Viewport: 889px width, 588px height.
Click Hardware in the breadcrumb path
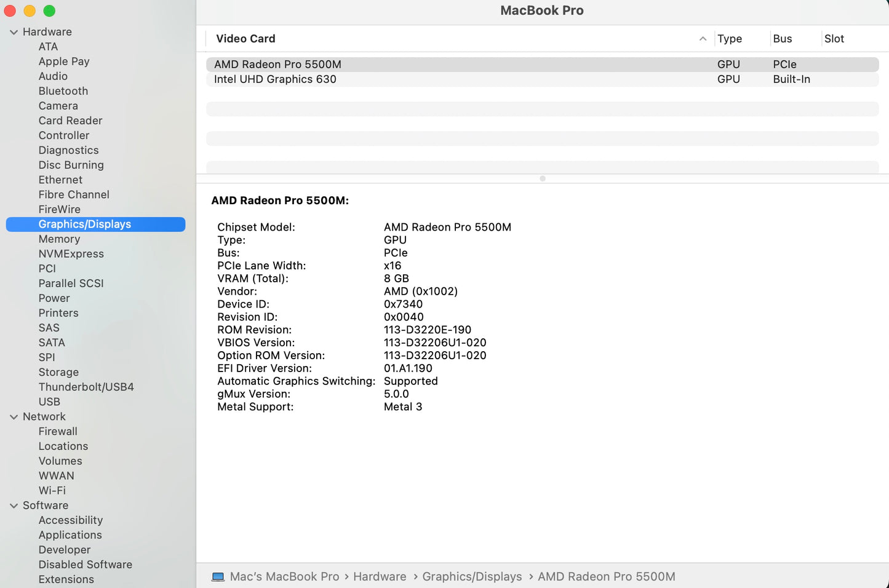tap(380, 576)
